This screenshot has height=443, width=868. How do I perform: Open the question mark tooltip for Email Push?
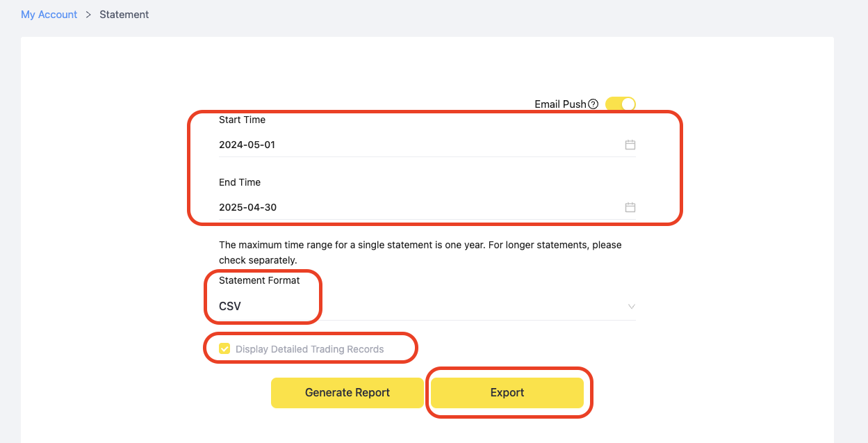point(592,104)
